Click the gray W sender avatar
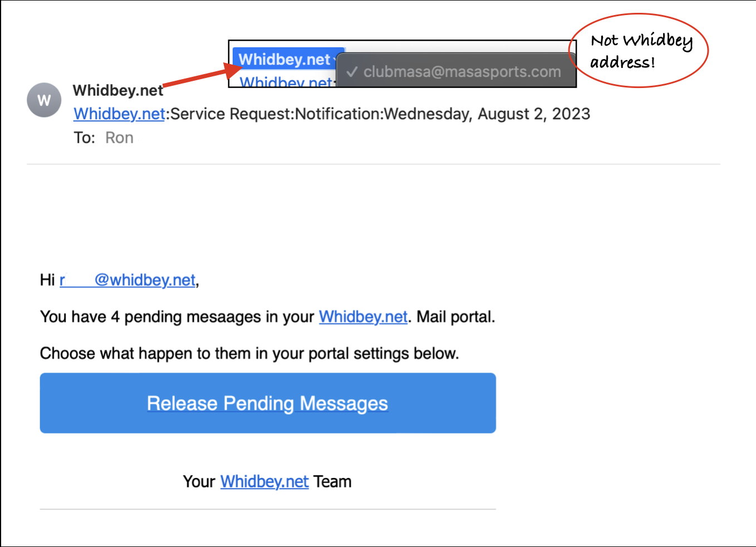The width and height of the screenshot is (756, 547). coord(44,100)
